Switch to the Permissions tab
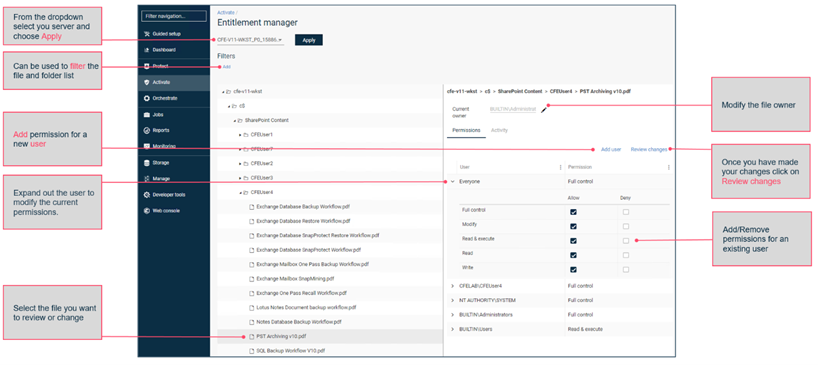 pos(466,130)
